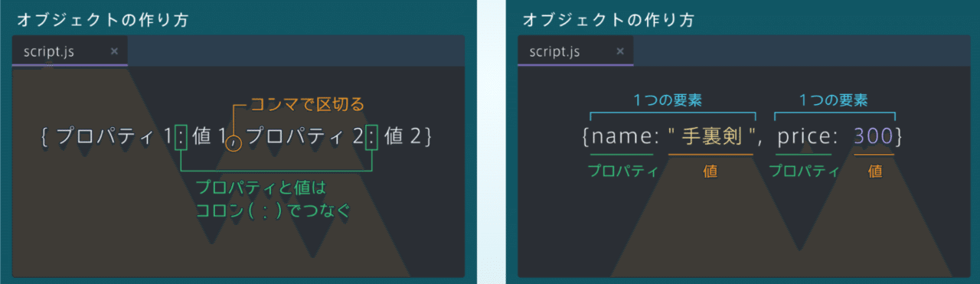The image size is (980, 284).
Task: Click the green プロパティ label under name
Action: tap(622, 171)
